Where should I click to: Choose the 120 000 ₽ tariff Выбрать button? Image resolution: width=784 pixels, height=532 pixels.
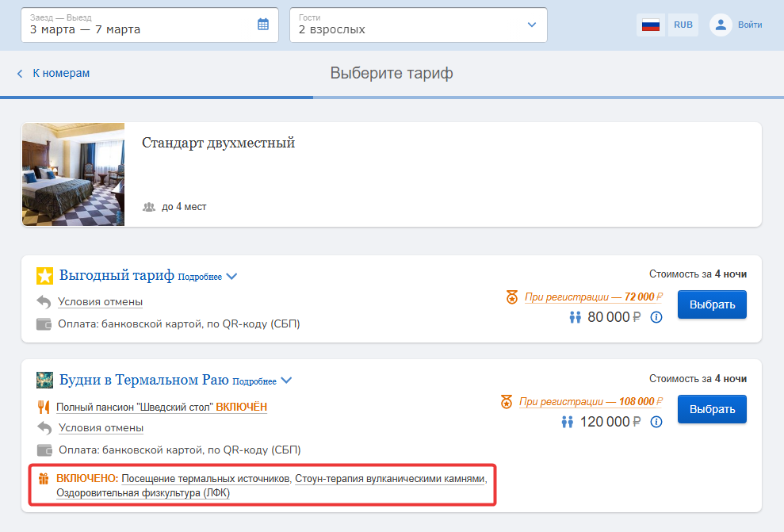tap(712, 409)
